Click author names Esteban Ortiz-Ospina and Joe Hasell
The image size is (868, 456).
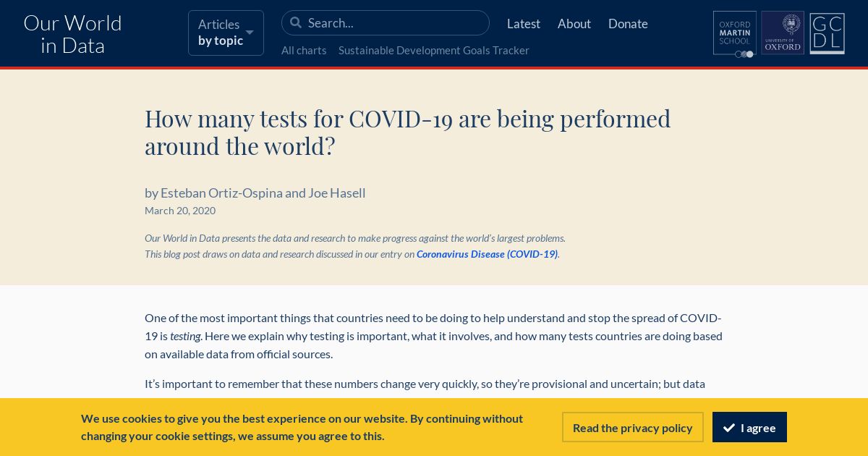(x=263, y=193)
